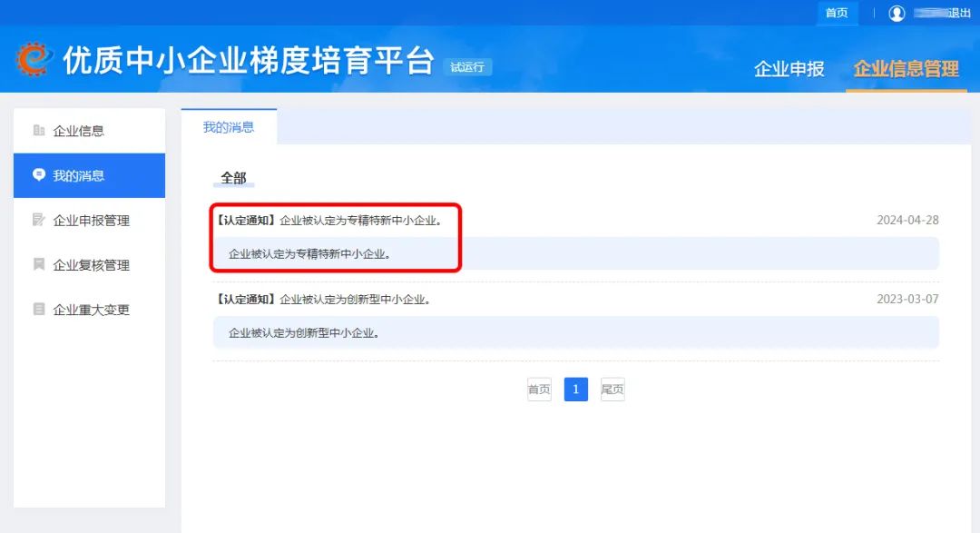
Task: Click the 首页 button in top bar
Action: pos(837,13)
